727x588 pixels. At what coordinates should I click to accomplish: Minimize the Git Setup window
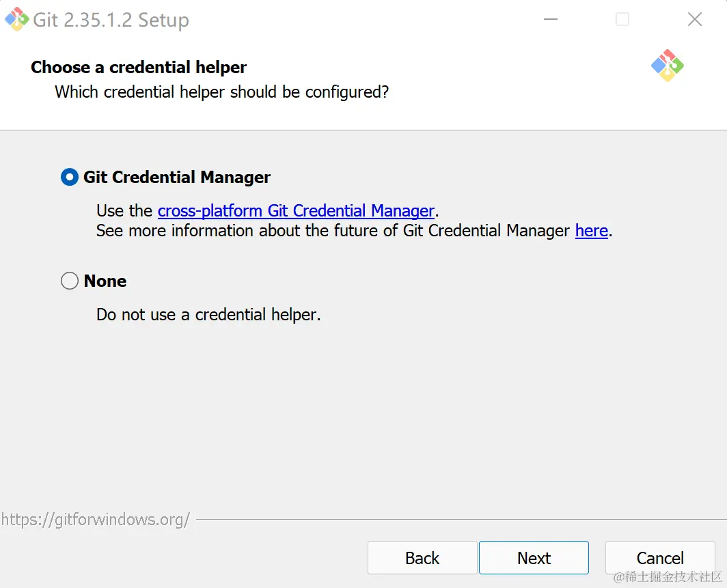pyautogui.click(x=550, y=19)
